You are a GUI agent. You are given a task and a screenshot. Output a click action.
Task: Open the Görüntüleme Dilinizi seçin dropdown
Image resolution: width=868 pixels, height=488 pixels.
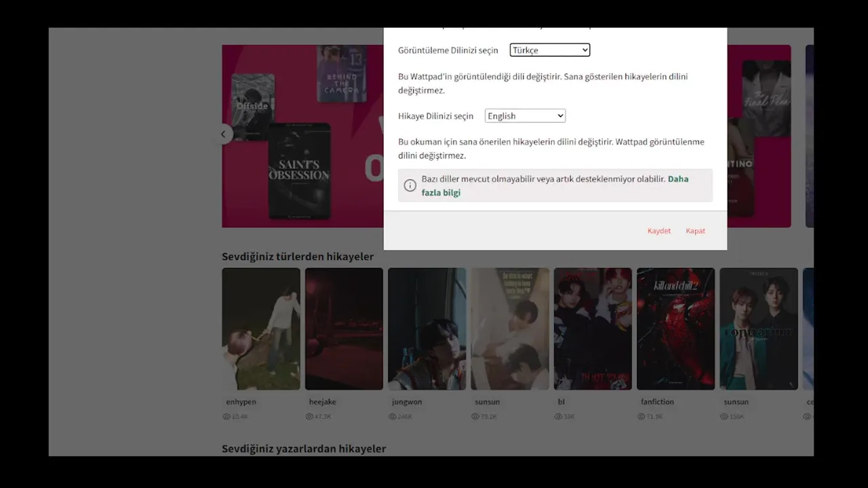tap(550, 50)
